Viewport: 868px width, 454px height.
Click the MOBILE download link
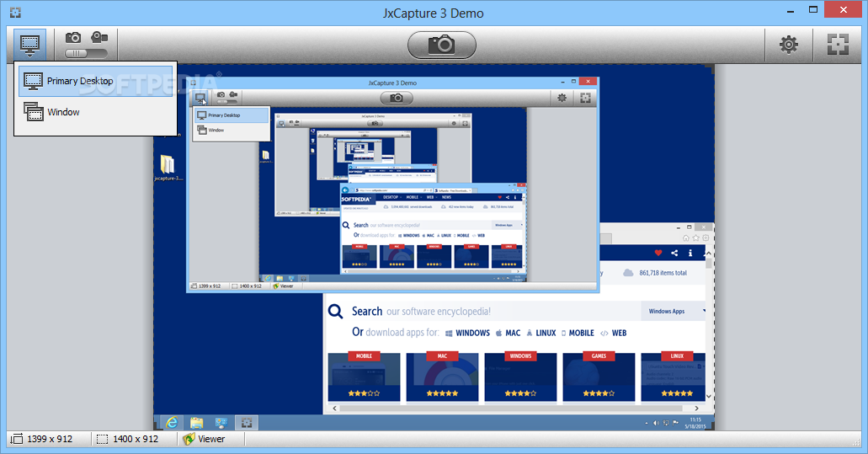coord(578,334)
